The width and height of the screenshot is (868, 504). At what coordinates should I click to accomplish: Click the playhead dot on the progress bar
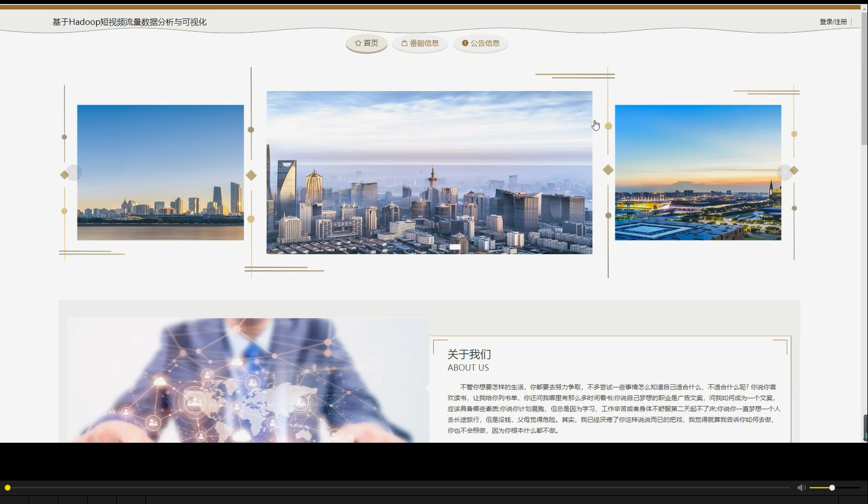(x=9, y=487)
